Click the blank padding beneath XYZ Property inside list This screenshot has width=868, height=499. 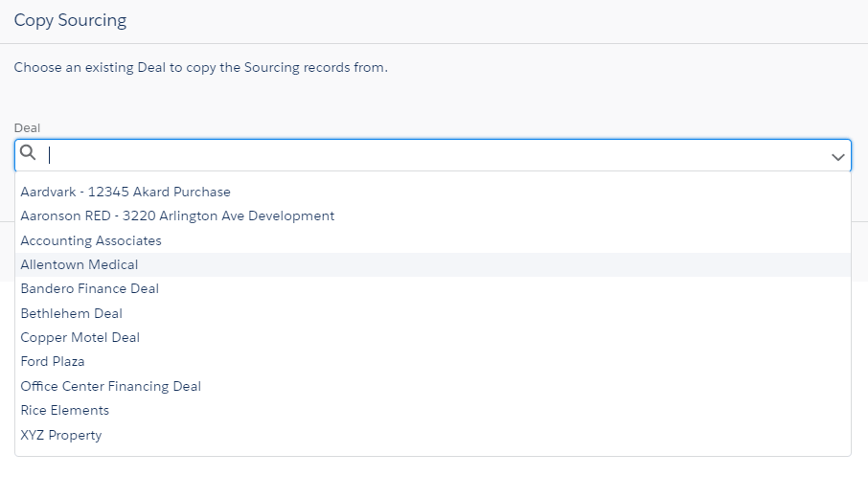coord(432,451)
